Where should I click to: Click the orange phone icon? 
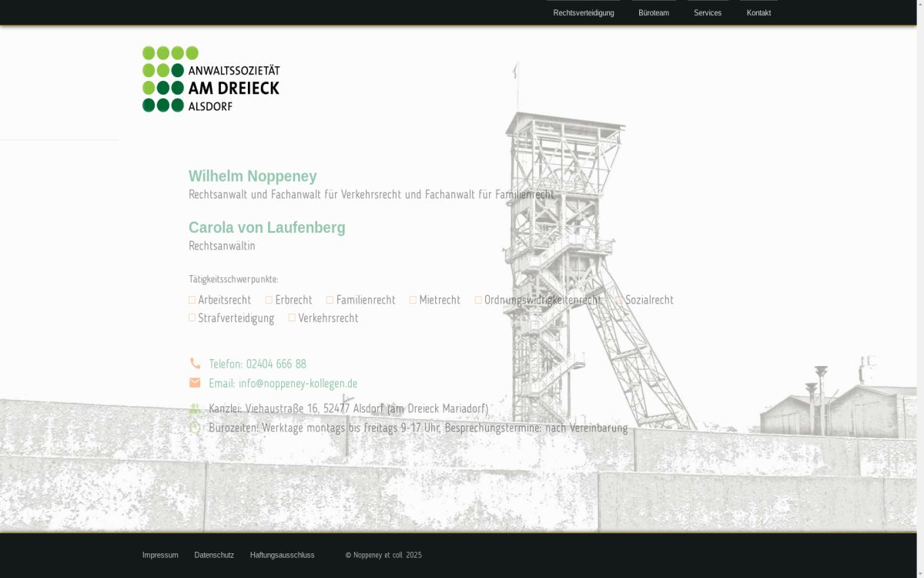tap(195, 364)
